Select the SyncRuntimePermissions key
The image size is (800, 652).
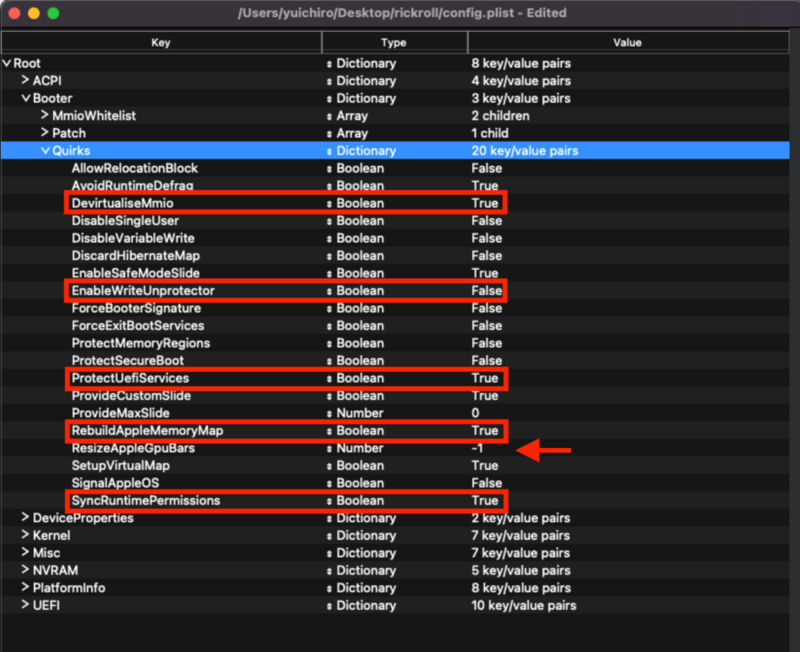(x=146, y=500)
